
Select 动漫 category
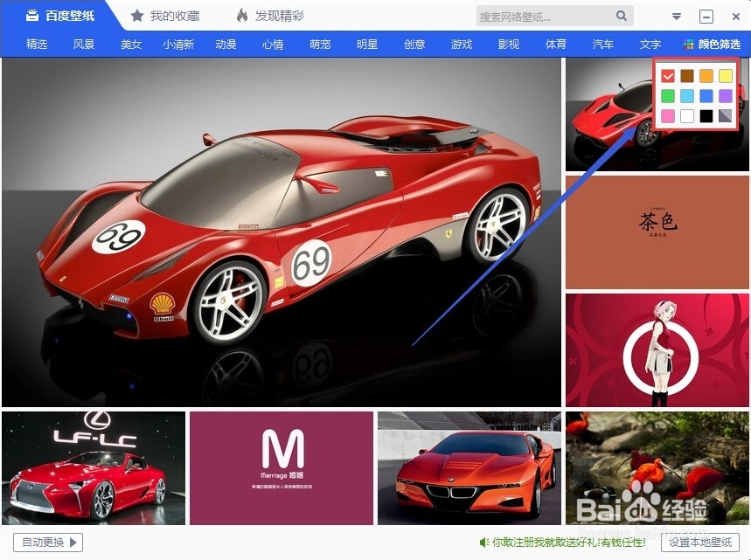pos(226,45)
